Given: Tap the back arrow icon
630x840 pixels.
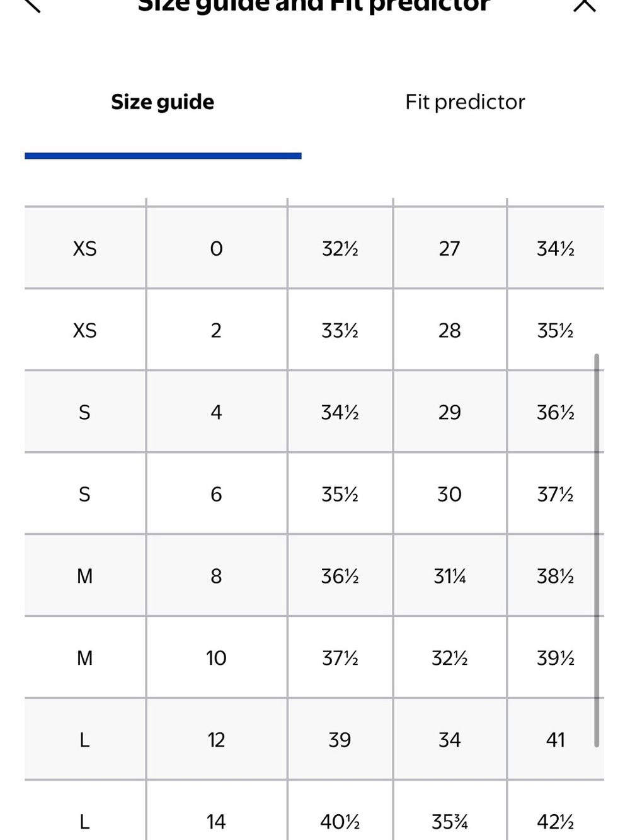Looking at the screenshot, I should (31, 5).
